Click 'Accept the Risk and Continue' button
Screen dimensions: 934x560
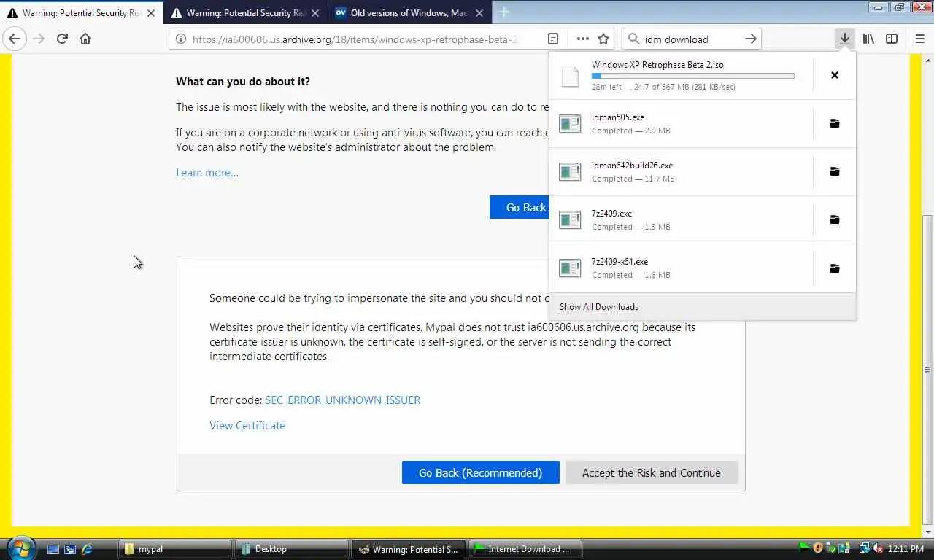(x=652, y=472)
